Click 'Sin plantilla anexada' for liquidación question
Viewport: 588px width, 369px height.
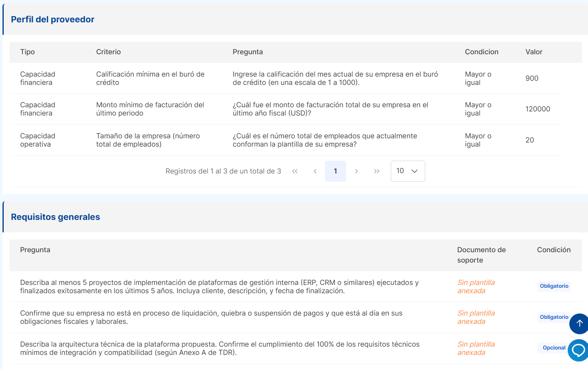click(x=476, y=317)
